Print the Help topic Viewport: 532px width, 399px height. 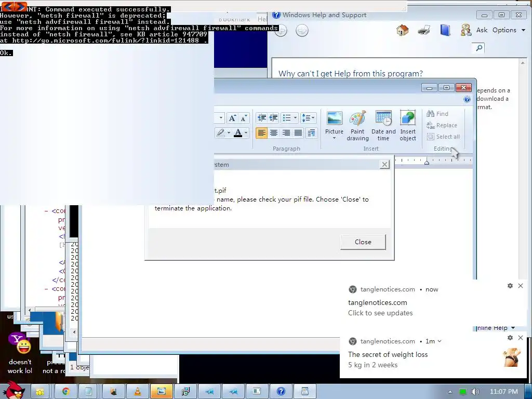click(424, 30)
